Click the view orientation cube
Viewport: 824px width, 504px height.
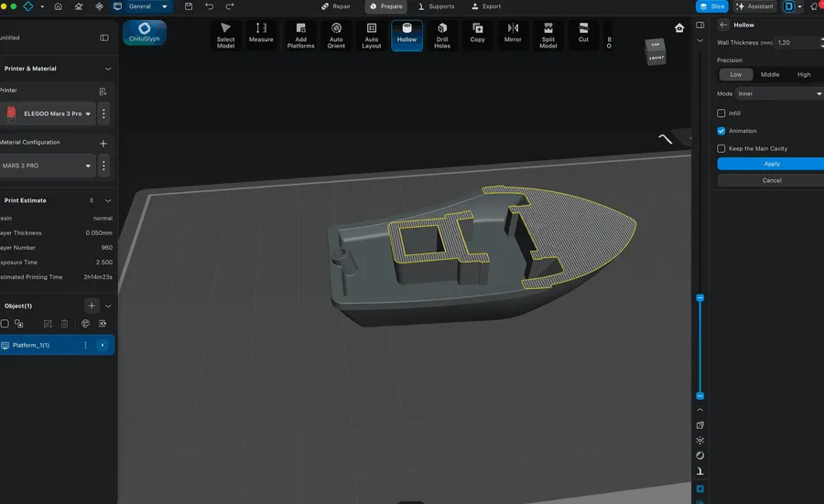point(656,51)
